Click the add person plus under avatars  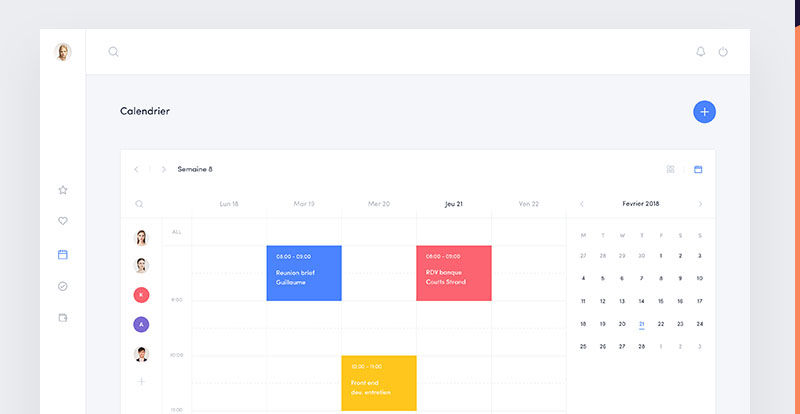[141, 381]
